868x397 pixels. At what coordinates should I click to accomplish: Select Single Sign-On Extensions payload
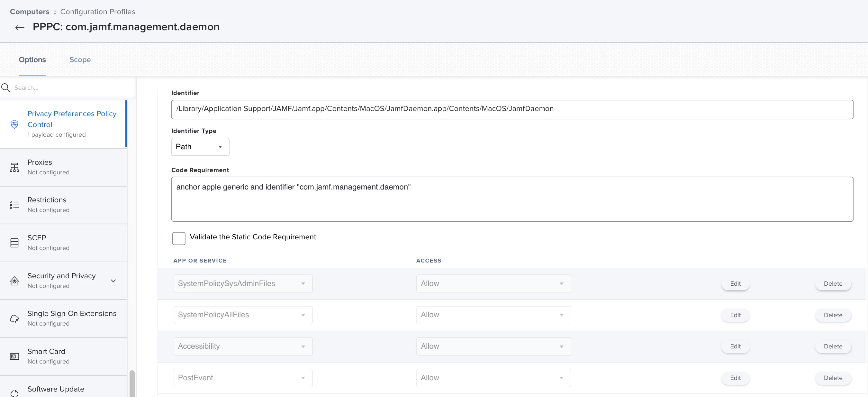tap(63, 319)
